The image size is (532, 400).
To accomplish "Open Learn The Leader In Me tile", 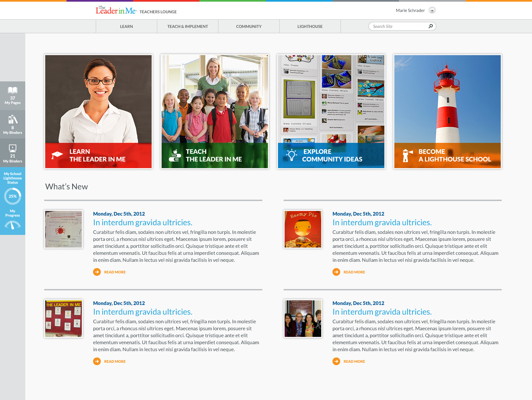I will (98, 112).
